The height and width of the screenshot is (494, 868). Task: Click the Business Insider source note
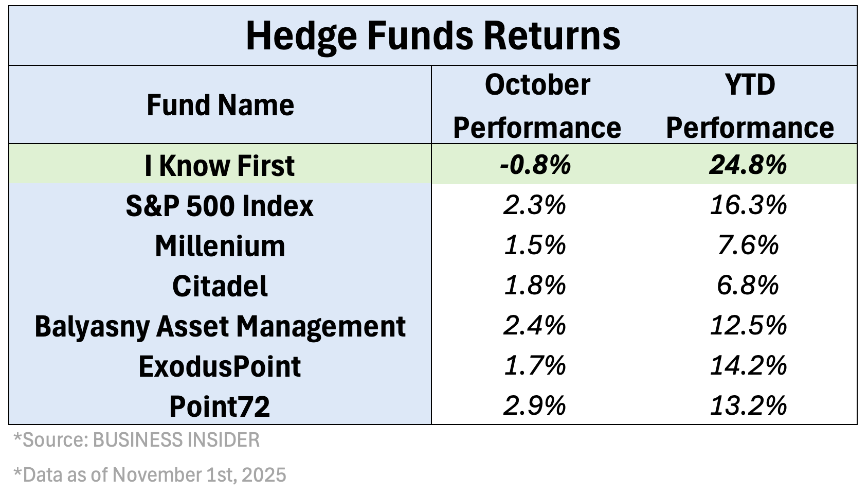(x=136, y=440)
